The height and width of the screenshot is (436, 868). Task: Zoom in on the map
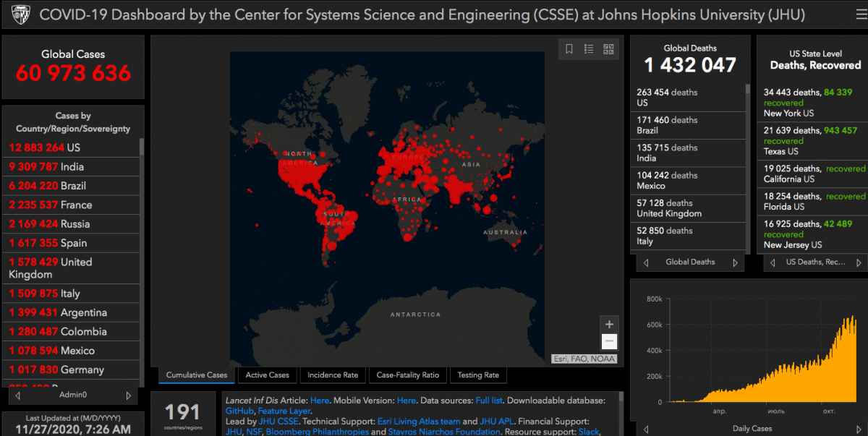point(609,325)
